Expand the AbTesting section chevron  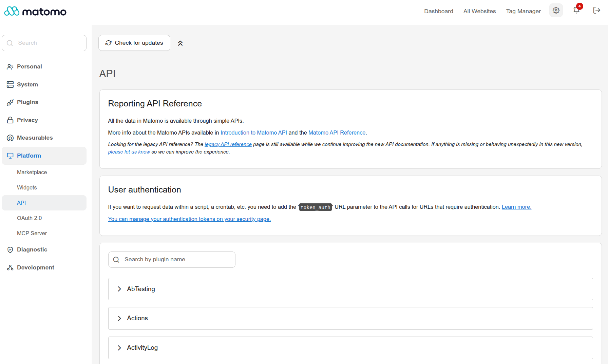pyautogui.click(x=119, y=289)
